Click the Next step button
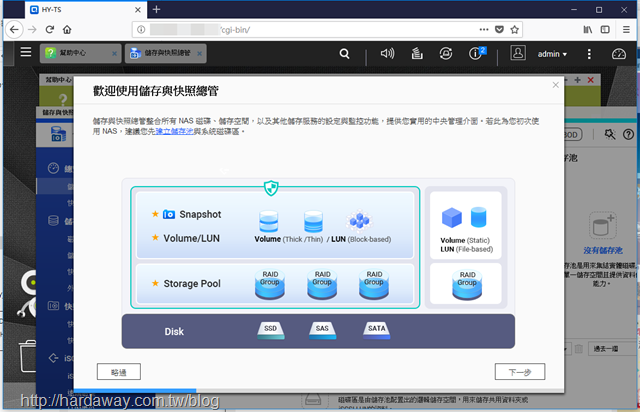This screenshot has height=412, width=640. click(520, 372)
